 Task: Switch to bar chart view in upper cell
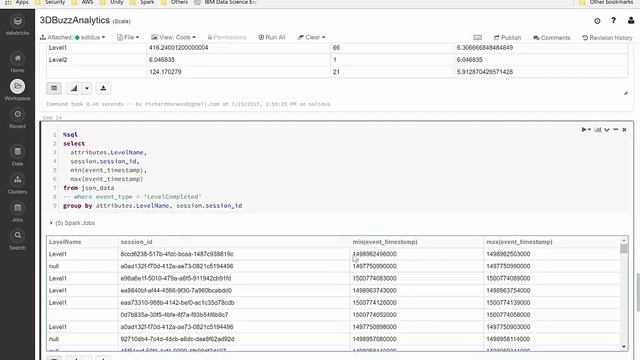pyautogui.click(x=73, y=88)
